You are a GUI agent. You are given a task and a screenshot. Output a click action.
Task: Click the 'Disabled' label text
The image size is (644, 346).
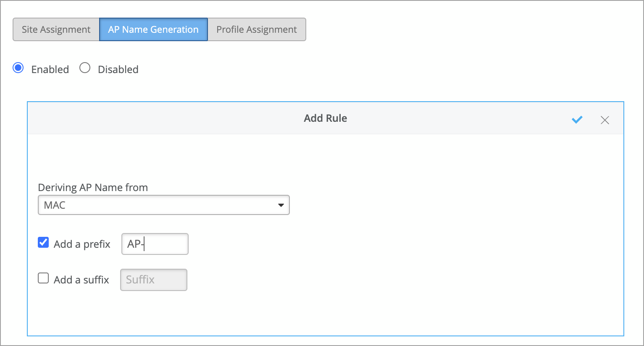tap(118, 69)
